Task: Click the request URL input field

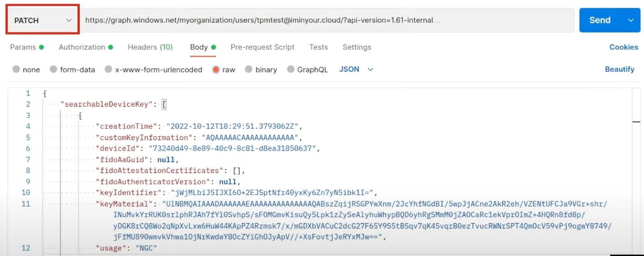Action: 316,20
